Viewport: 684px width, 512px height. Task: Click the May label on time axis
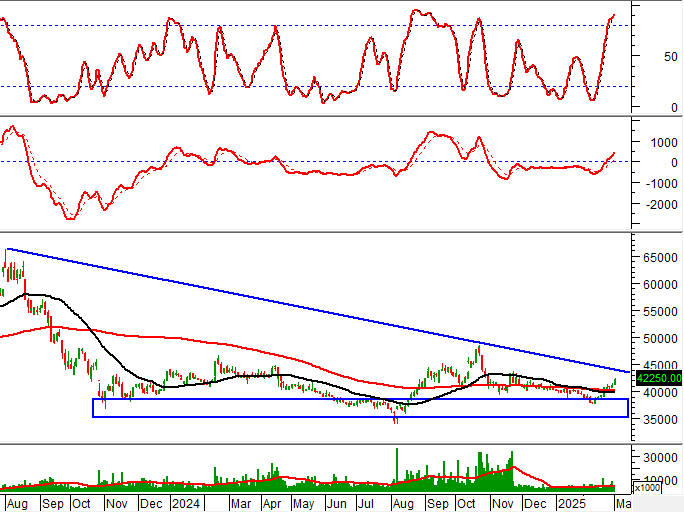[303, 503]
